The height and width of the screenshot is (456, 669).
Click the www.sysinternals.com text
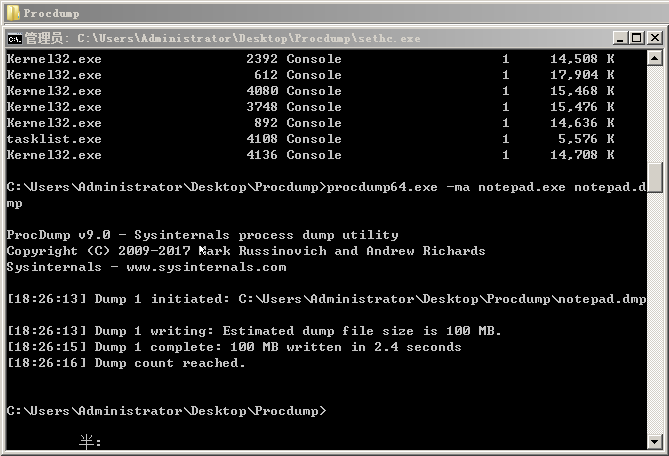pyautogui.click(x=207, y=267)
